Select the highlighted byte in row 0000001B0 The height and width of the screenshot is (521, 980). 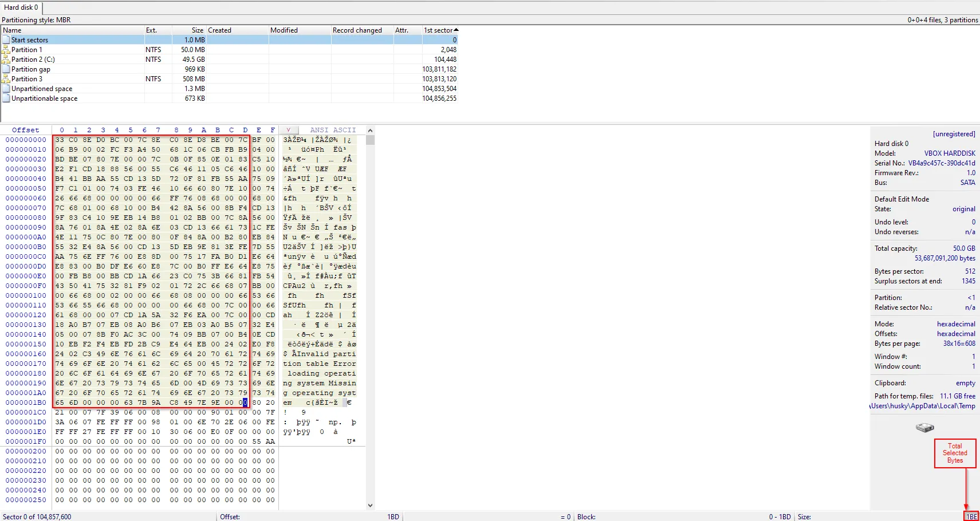245,402
